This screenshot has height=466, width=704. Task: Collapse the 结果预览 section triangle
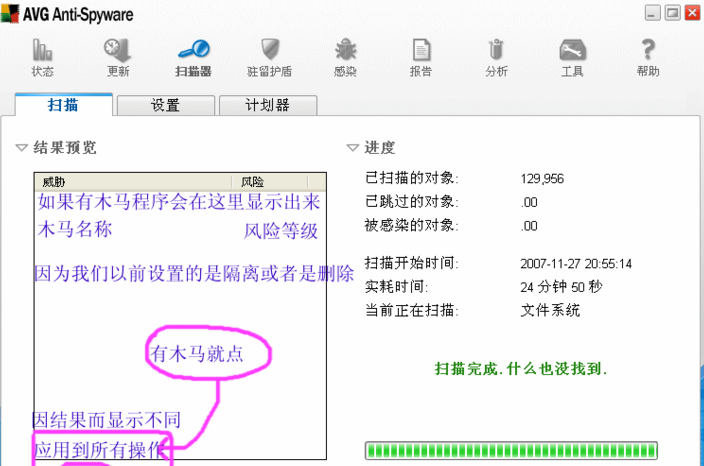(x=21, y=147)
